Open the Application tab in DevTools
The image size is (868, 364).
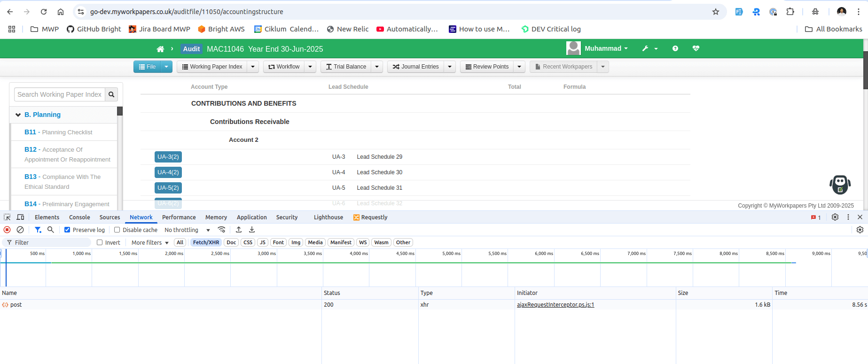pyautogui.click(x=252, y=217)
